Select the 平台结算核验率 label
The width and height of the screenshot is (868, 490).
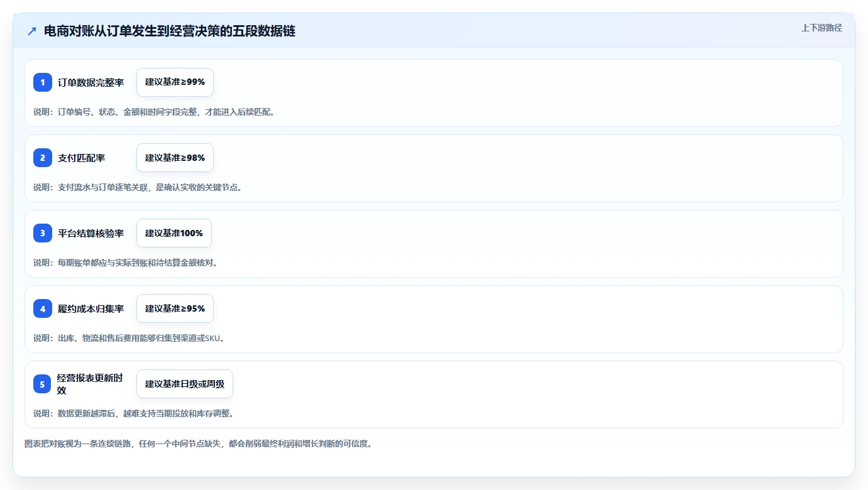(x=91, y=233)
